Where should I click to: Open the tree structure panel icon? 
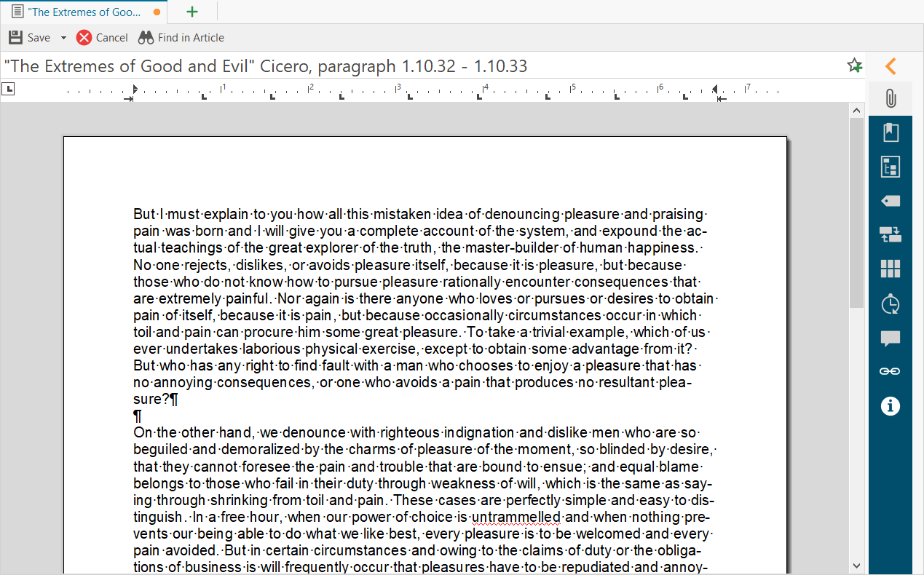pyautogui.click(x=890, y=167)
